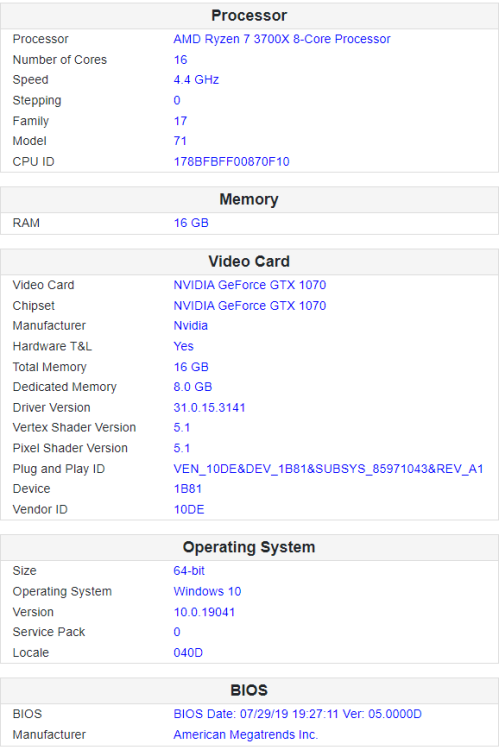
Task: Select the Nvidia manufacturer value
Action: (x=190, y=326)
